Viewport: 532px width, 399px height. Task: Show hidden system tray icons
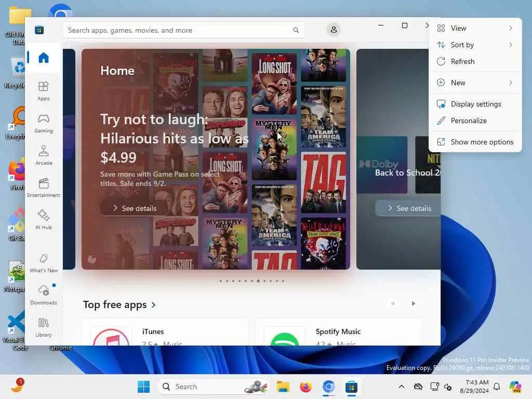pos(402,387)
